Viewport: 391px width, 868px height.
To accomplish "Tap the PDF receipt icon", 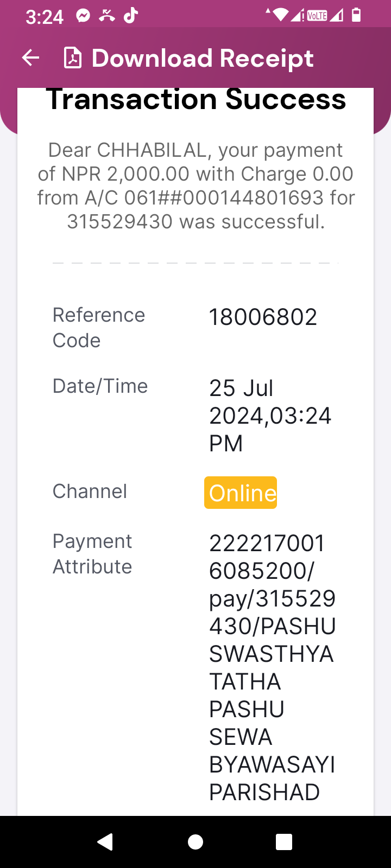I will pyautogui.click(x=73, y=58).
